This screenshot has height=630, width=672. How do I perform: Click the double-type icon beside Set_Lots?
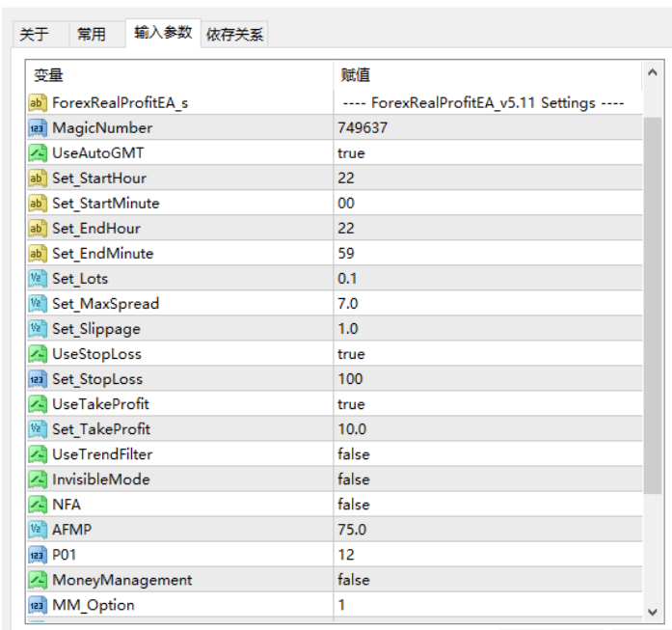coord(38,278)
